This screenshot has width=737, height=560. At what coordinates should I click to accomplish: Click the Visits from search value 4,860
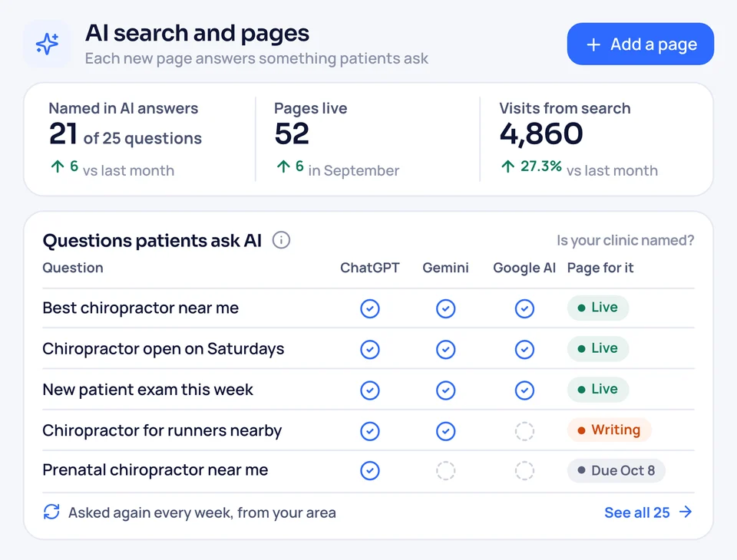pos(541,134)
